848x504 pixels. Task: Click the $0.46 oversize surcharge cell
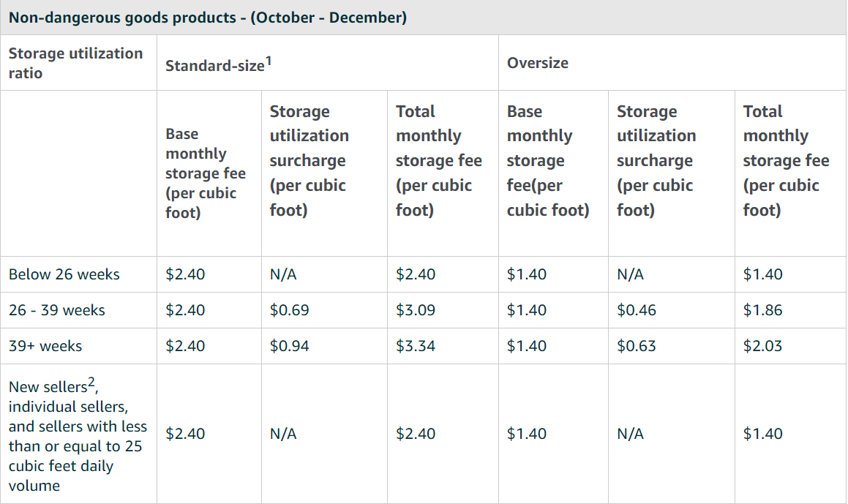point(637,310)
